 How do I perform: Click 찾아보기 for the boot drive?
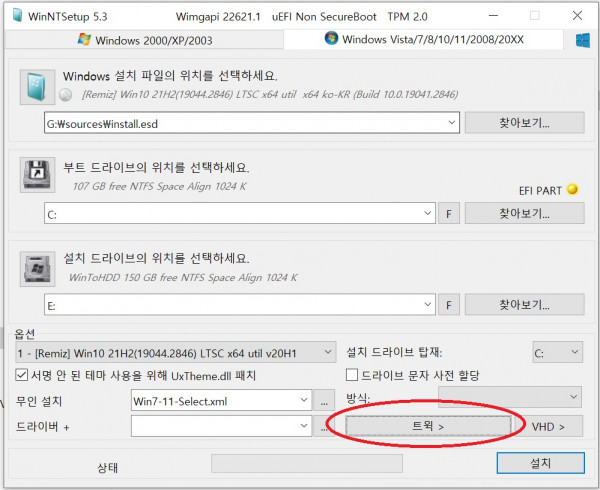click(524, 213)
